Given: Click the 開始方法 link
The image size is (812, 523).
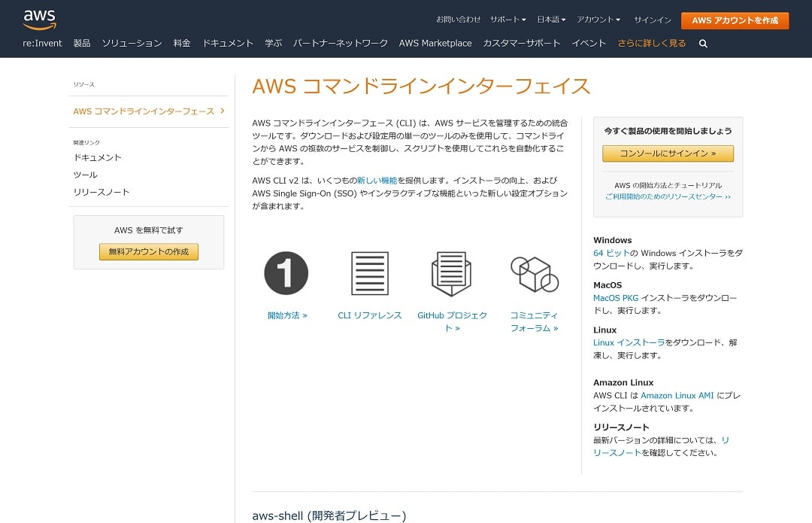Looking at the screenshot, I should [x=287, y=315].
